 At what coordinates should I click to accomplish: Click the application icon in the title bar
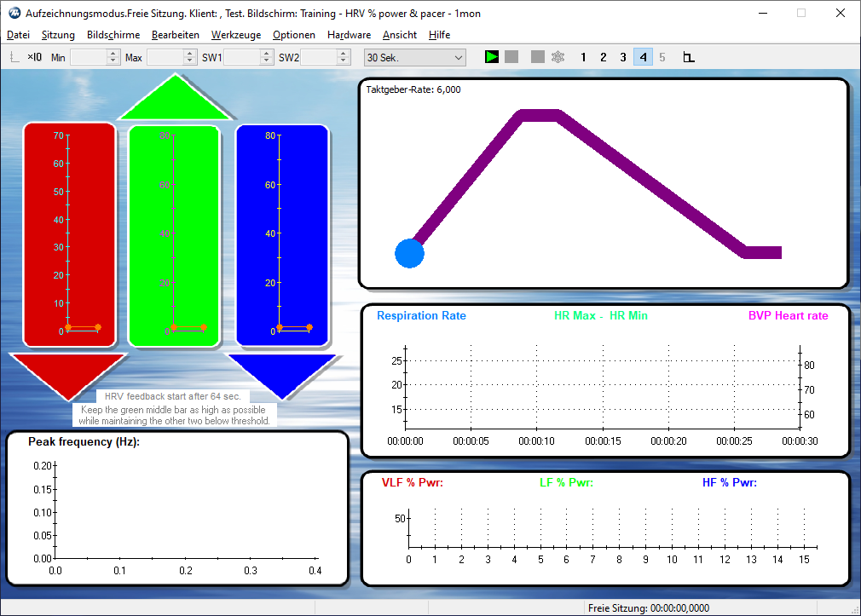[x=14, y=13]
